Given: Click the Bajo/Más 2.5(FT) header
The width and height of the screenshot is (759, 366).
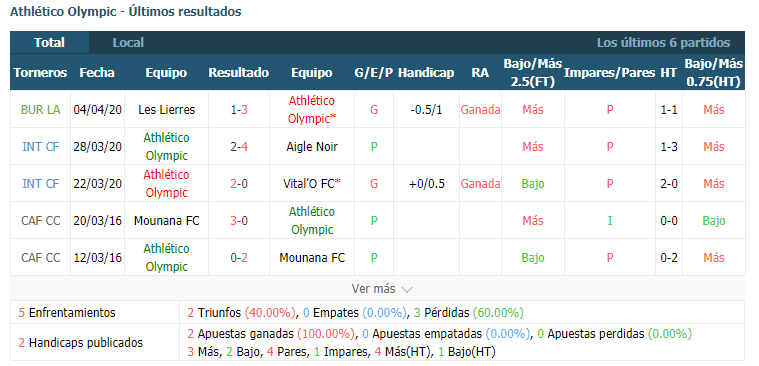Looking at the screenshot, I should 532,73.
